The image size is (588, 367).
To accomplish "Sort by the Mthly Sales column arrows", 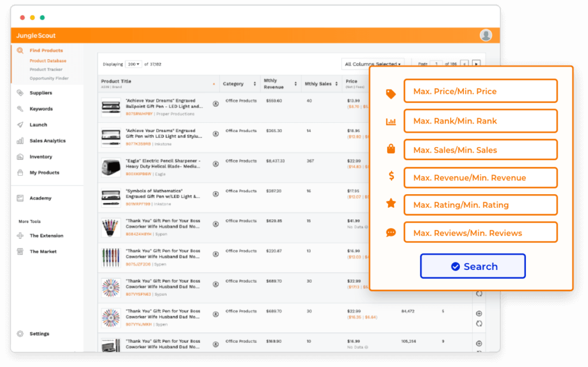I will tap(336, 84).
